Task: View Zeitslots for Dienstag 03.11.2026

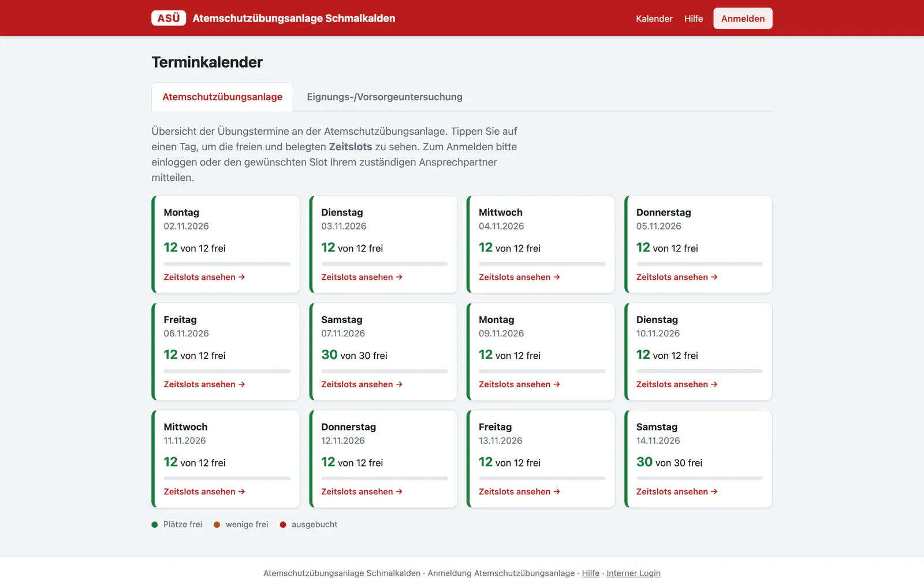Action: point(362,277)
